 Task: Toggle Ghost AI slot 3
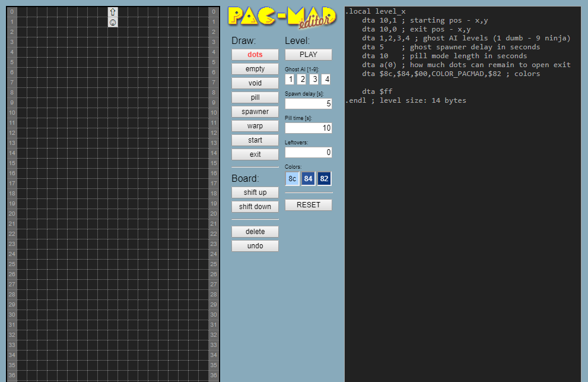[314, 79]
